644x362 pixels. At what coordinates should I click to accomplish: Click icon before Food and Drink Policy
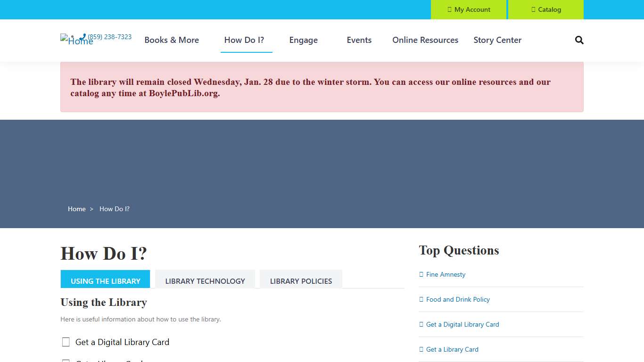[x=421, y=299]
